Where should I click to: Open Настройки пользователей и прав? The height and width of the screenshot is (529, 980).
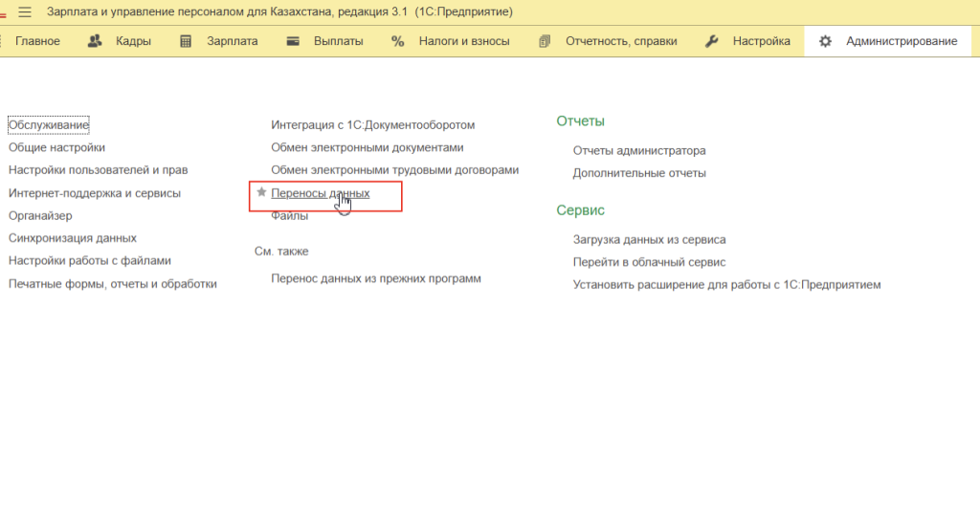click(x=98, y=169)
